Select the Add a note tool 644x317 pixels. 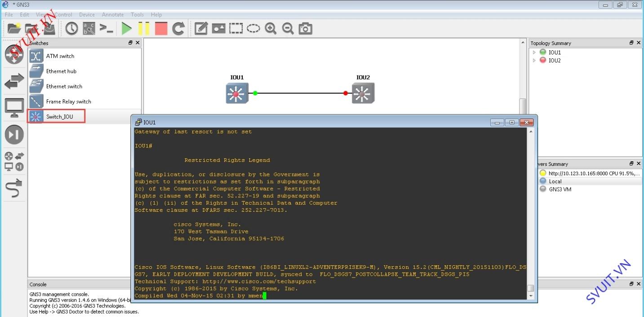pos(201,29)
